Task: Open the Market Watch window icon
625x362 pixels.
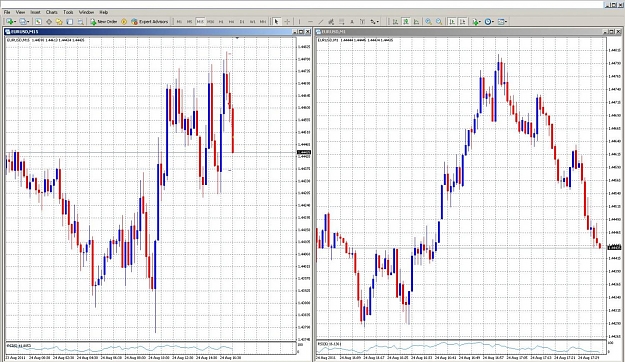Action: click(38, 22)
